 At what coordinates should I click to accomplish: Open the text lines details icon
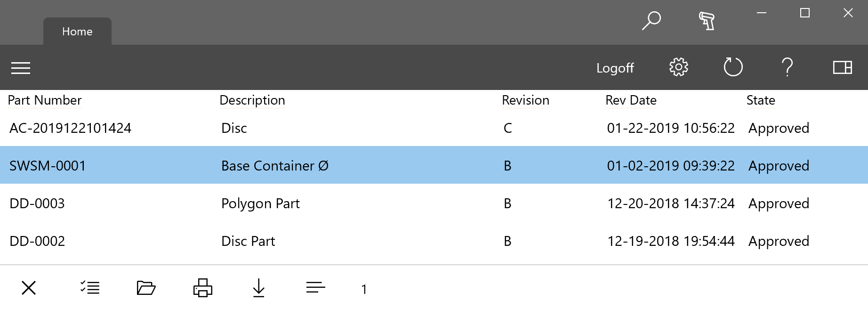[315, 287]
